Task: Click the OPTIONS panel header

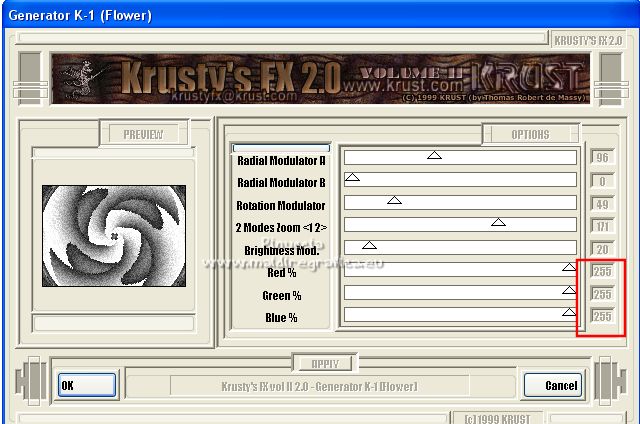Action: tap(530, 134)
